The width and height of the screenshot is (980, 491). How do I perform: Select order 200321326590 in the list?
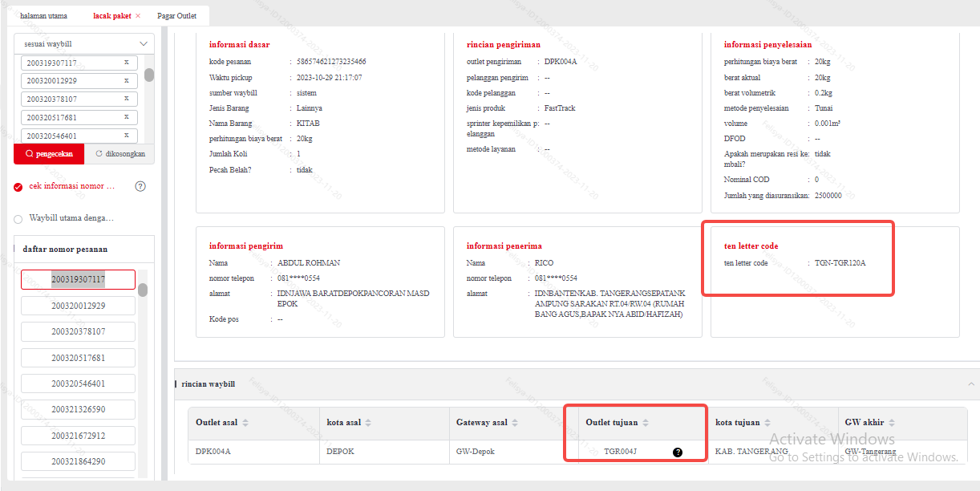(79, 409)
